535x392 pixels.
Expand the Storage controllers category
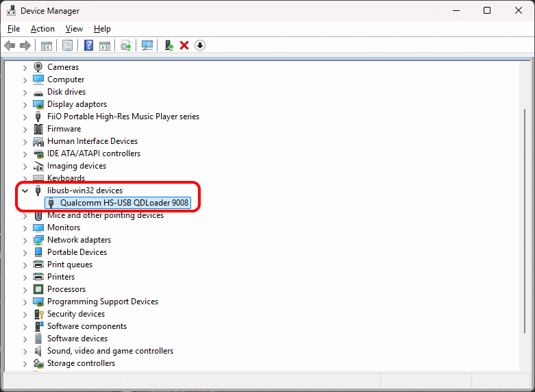pos(25,364)
